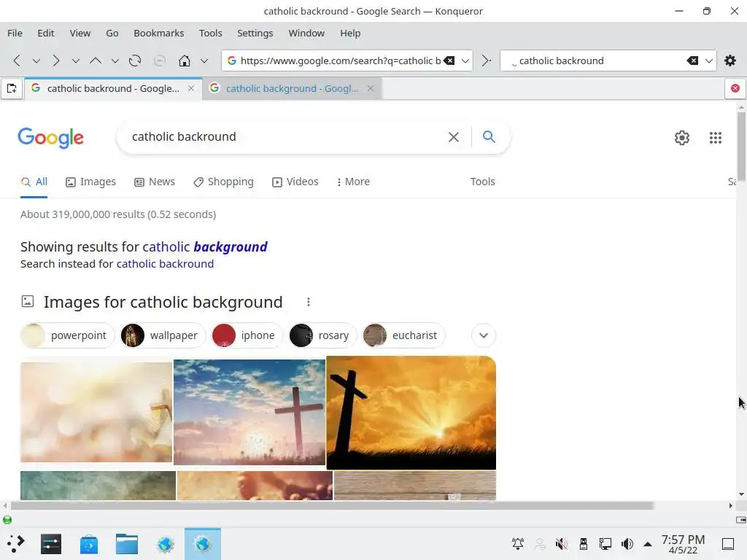Click inside the Google search input field
The width and height of the screenshot is (747, 560).
(x=286, y=137)
